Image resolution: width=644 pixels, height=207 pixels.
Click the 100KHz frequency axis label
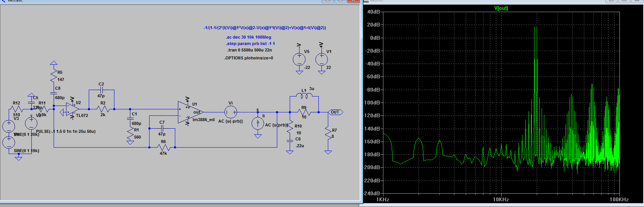coord(619,199)
